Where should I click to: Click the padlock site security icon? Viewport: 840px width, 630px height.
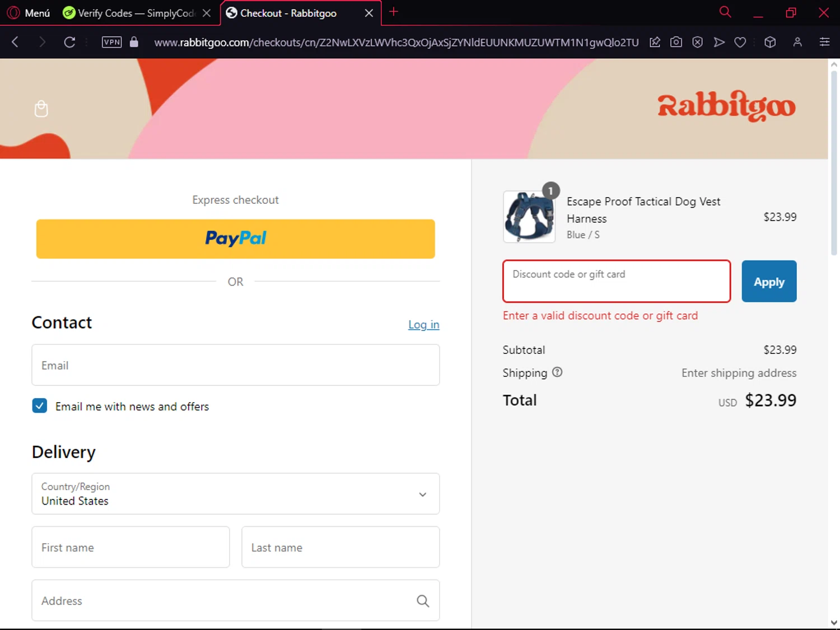point(134,42)
